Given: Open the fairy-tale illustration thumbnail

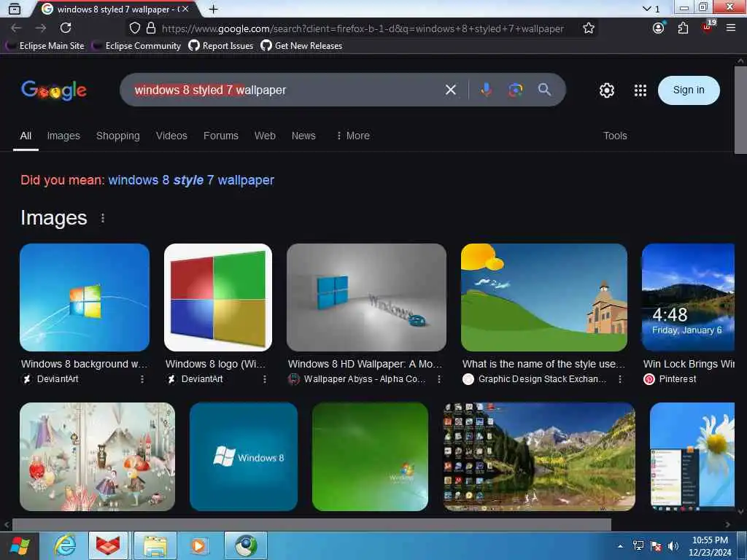Looking at the screenshot, I should point(97,456).
